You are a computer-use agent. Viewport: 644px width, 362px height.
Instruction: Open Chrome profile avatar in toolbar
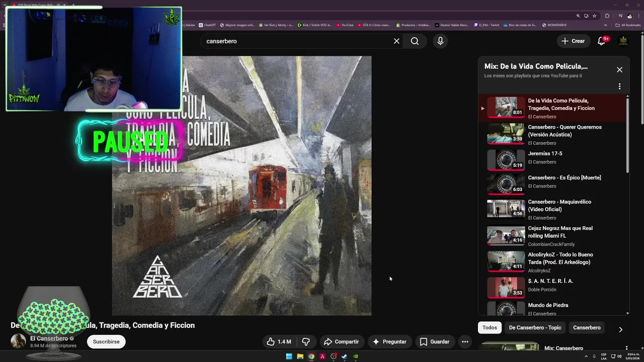629,16
